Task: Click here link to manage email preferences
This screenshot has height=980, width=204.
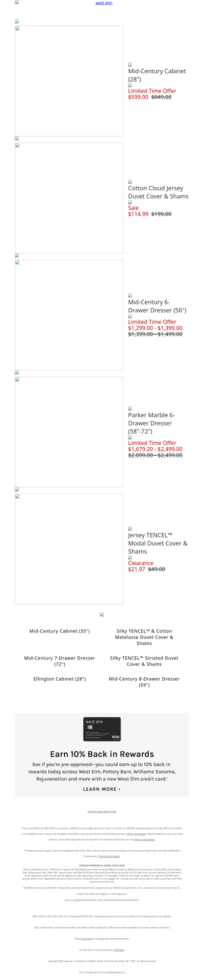Action: pos(87,939)
